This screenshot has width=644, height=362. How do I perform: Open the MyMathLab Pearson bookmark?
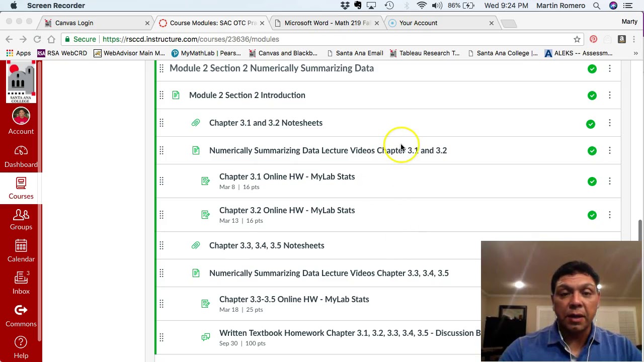tap(206, 53)
